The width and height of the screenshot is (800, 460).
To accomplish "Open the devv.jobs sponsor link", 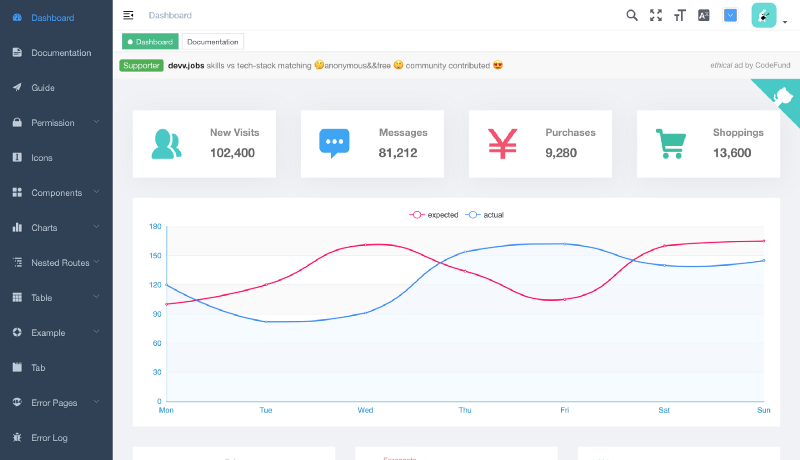I will (x=186, y=65).
